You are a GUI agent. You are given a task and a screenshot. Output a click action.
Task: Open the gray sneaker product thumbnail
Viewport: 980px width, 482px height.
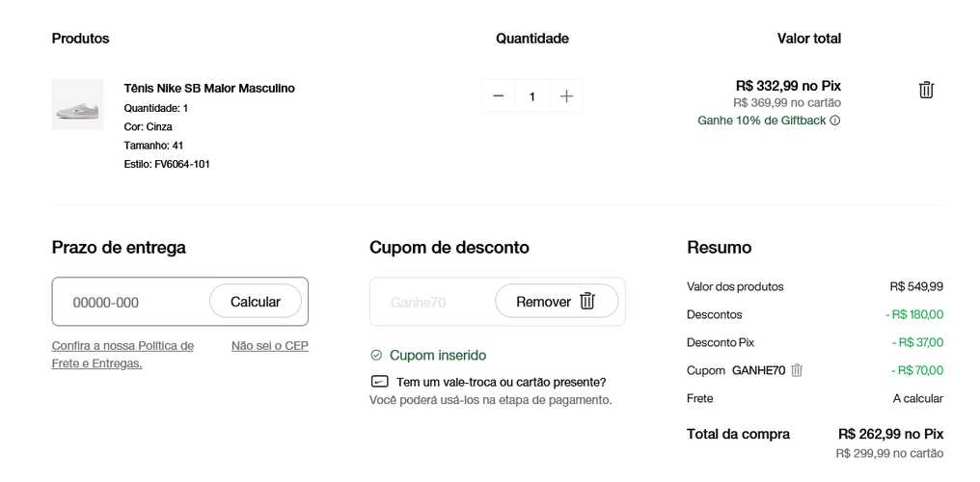pyautogui.click(x=77, y=104)
